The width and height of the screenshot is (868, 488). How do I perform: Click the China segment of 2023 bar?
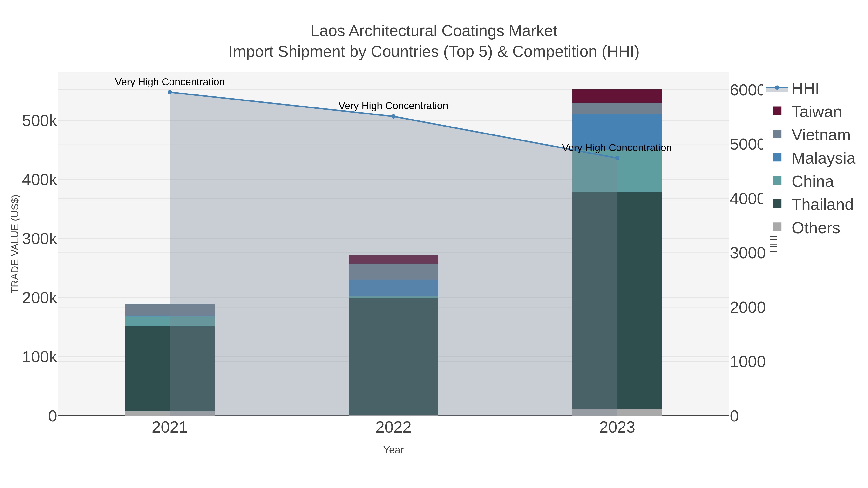[617, 170]
